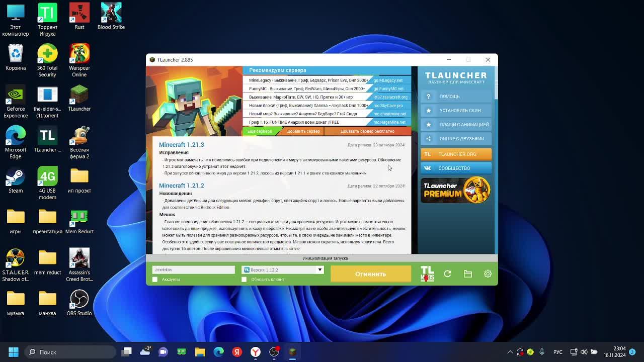Click Добавить сервер бесплатно button
Image resolution: width=644 pixels, height=362 pixels.
[367, 131]
